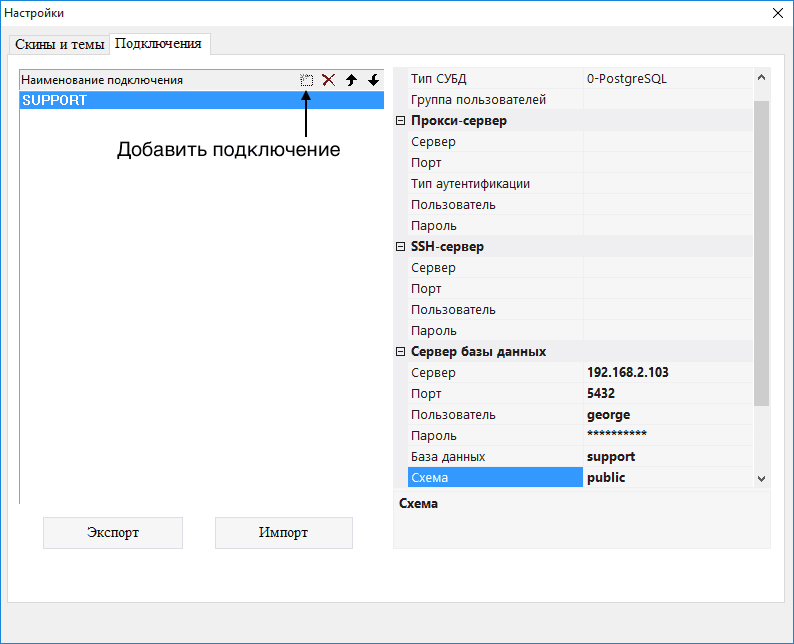Move connection down with arrow icon

(373, 80)
